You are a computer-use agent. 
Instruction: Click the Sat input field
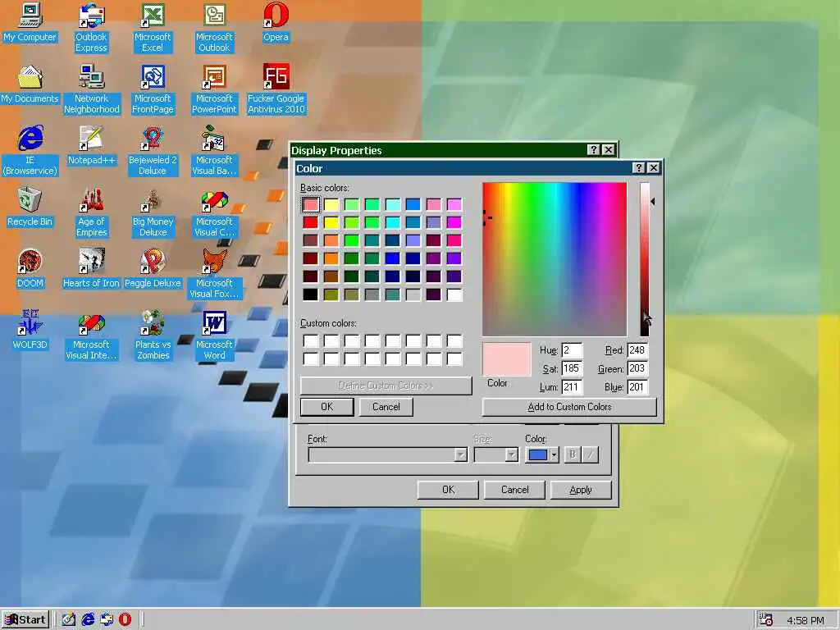point(572,368)
